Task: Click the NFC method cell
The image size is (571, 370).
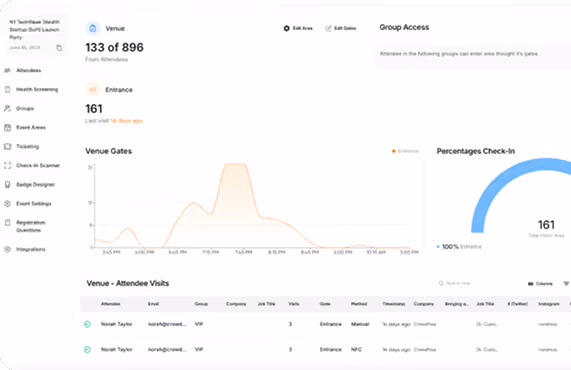Action: (x=356, y=350)
